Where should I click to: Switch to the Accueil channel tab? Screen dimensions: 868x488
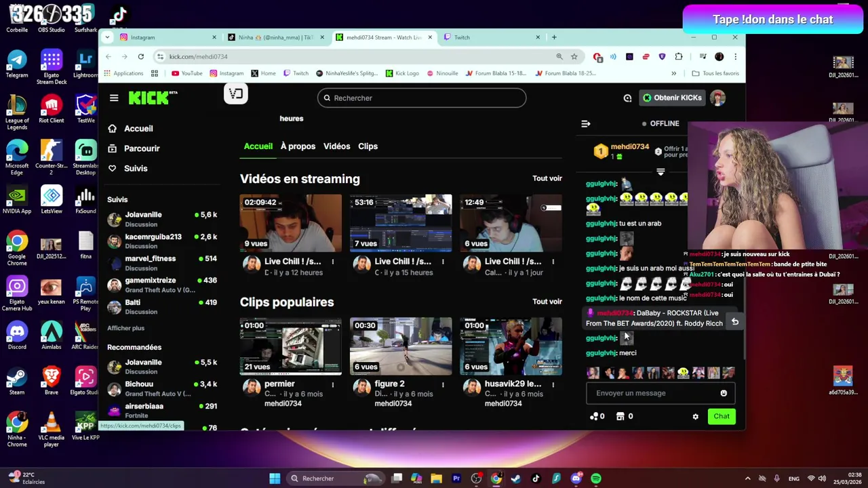258,146
